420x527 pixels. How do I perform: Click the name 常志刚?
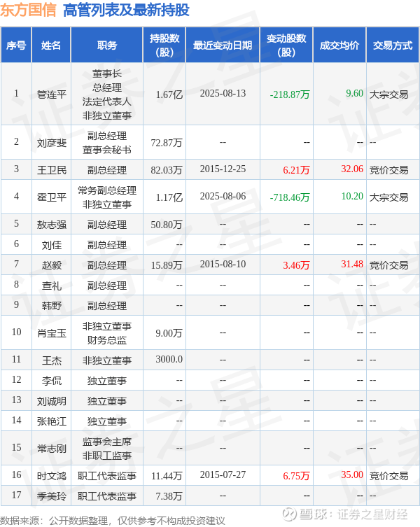coord(51,449)
